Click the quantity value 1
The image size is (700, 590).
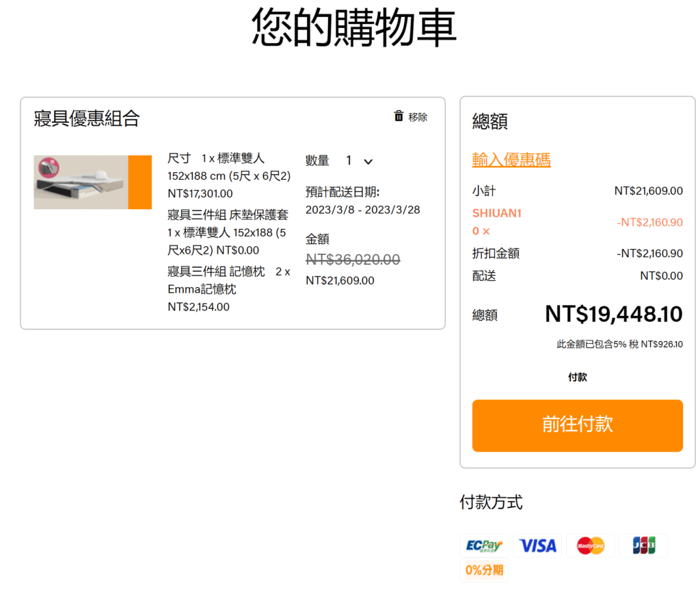click(349, 161)
